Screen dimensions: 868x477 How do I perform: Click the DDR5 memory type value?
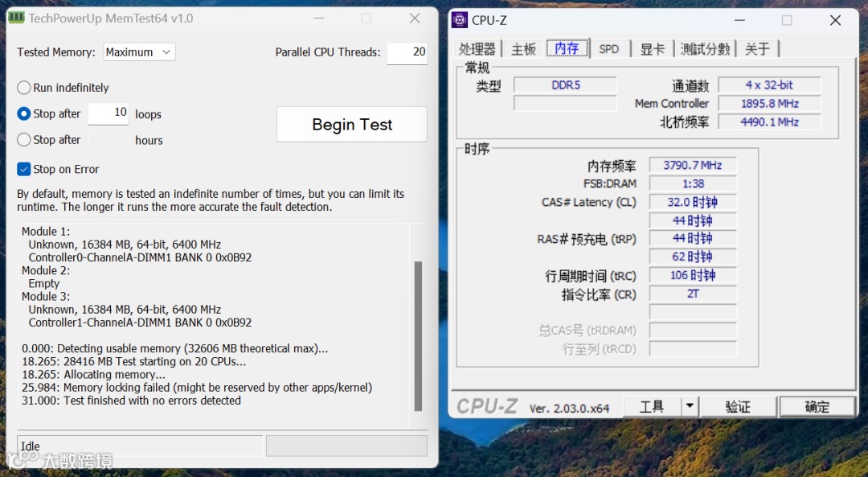coord(565,84)
